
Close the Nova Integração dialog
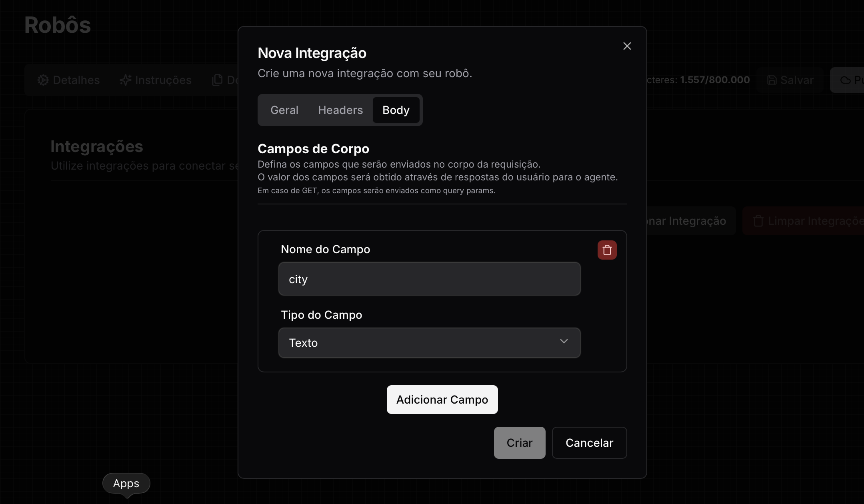tap(627, 46)
